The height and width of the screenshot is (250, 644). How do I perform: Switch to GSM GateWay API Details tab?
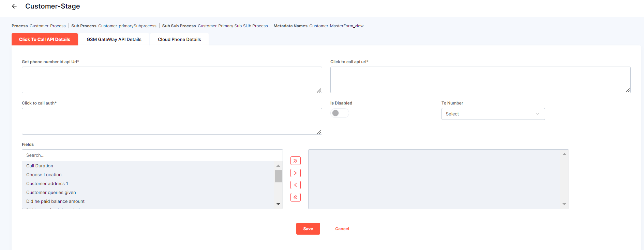pos(114,40)
